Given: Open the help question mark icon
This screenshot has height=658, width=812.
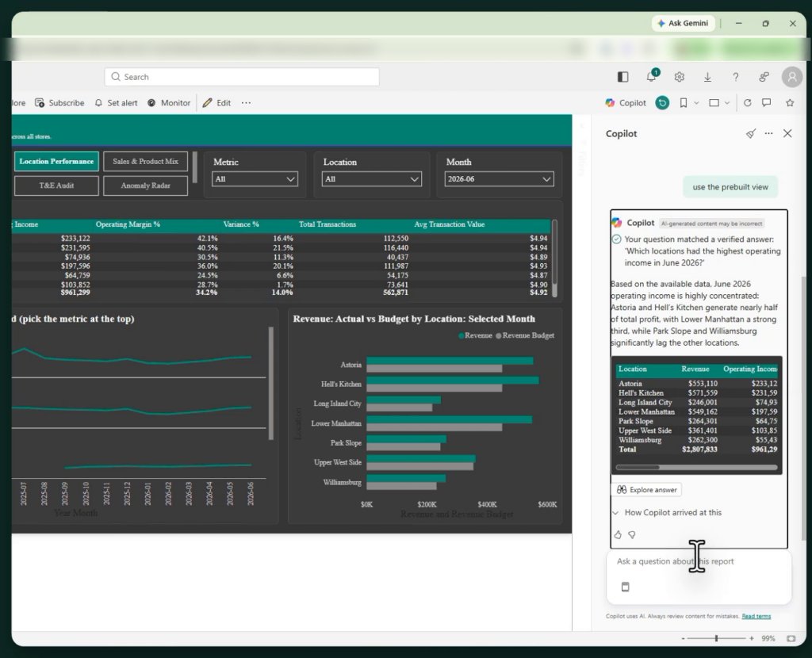Looking at the screenshot, I should [735, 77].
